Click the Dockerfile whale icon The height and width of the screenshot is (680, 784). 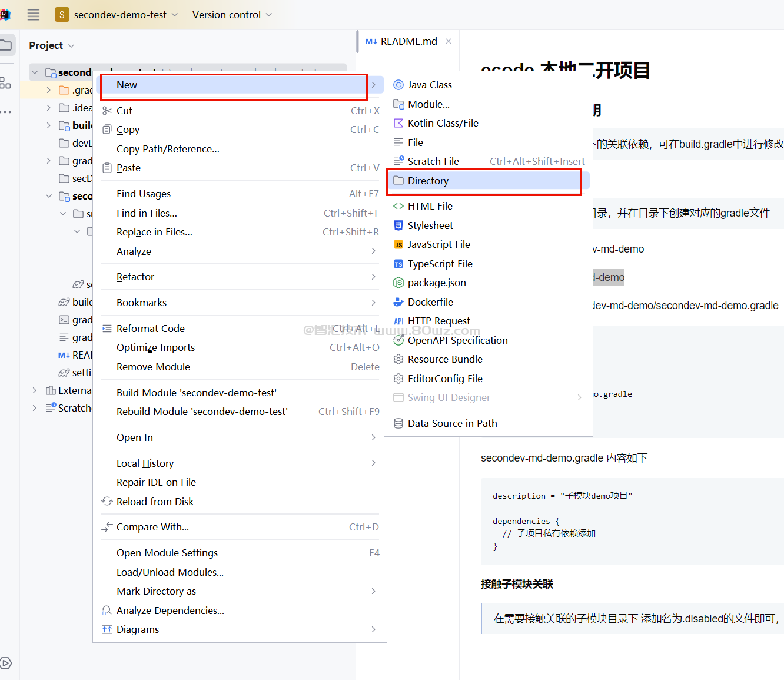(x=398, y=302)
